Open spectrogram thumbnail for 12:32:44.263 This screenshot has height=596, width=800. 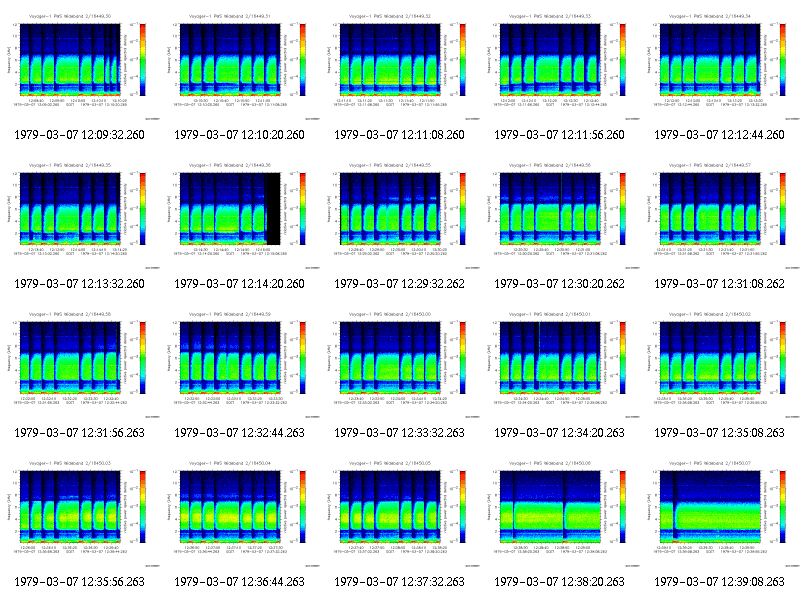pos(240,364)
